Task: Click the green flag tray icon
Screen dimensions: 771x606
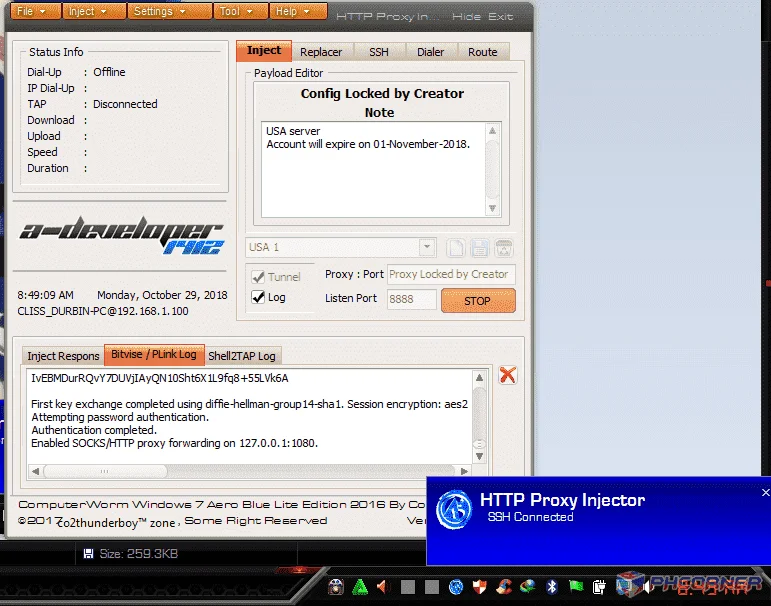Action: 576,587
